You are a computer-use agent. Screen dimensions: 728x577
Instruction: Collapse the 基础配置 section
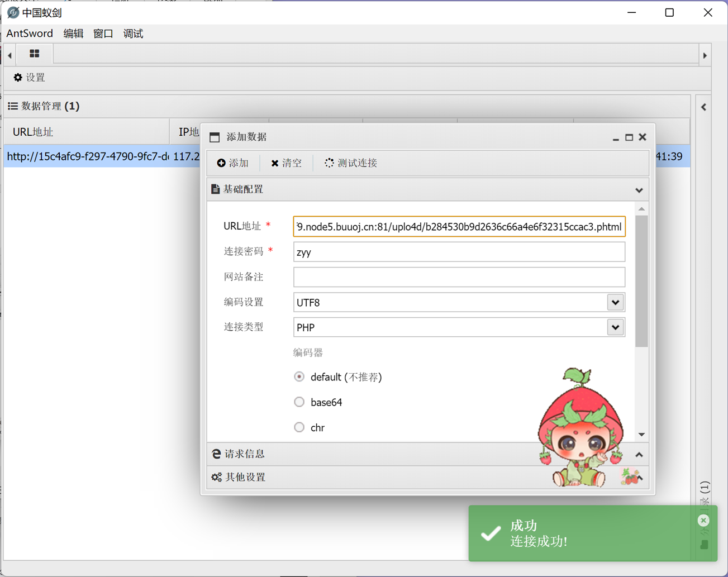coord(639,189)
